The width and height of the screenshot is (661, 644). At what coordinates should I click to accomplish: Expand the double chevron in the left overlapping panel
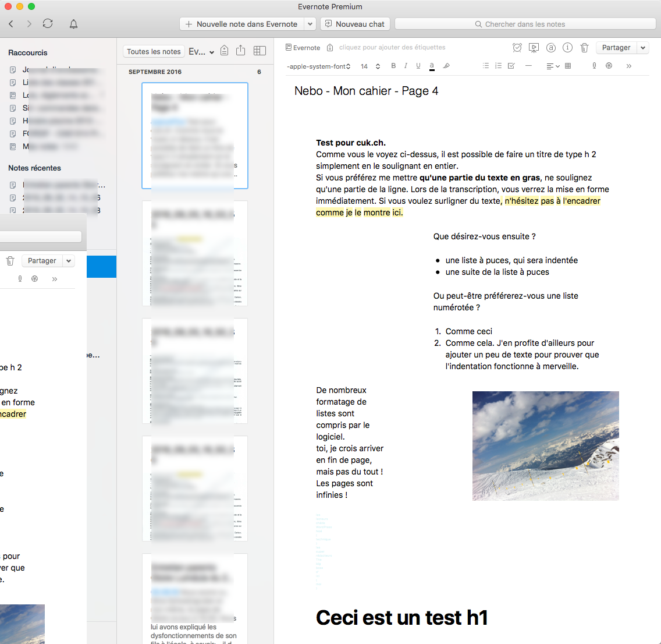[54, 279]
